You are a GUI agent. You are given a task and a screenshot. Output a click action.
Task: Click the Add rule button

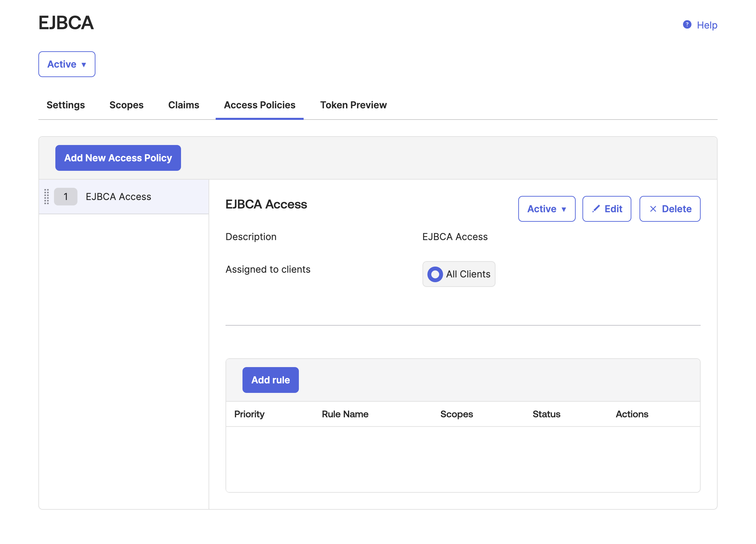[270, 380]
